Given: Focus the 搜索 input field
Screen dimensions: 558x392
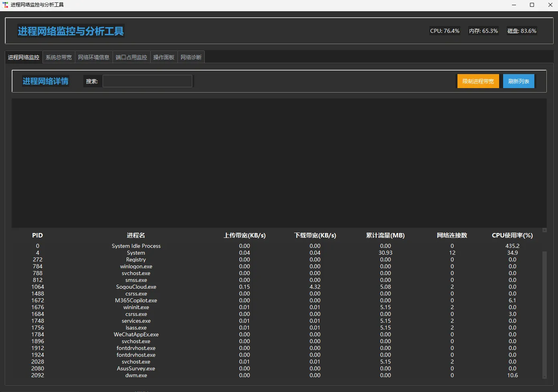Looking at the screenshot, I should 147,81.
